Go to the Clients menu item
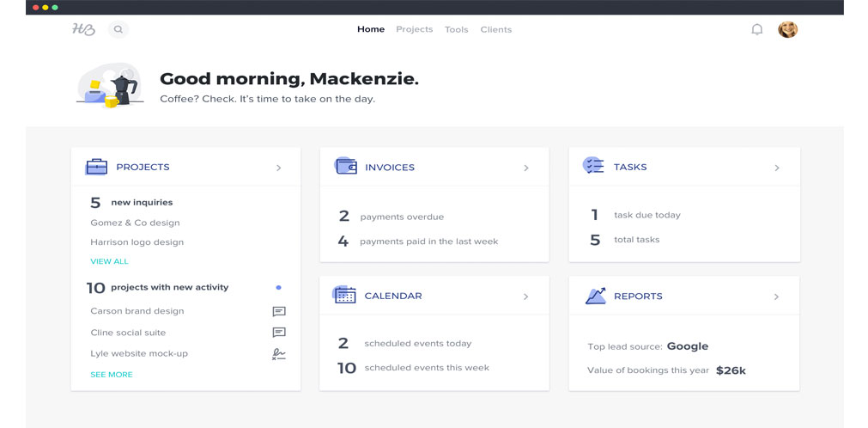The width and height of the screenshot is (868, 428). 496,29
